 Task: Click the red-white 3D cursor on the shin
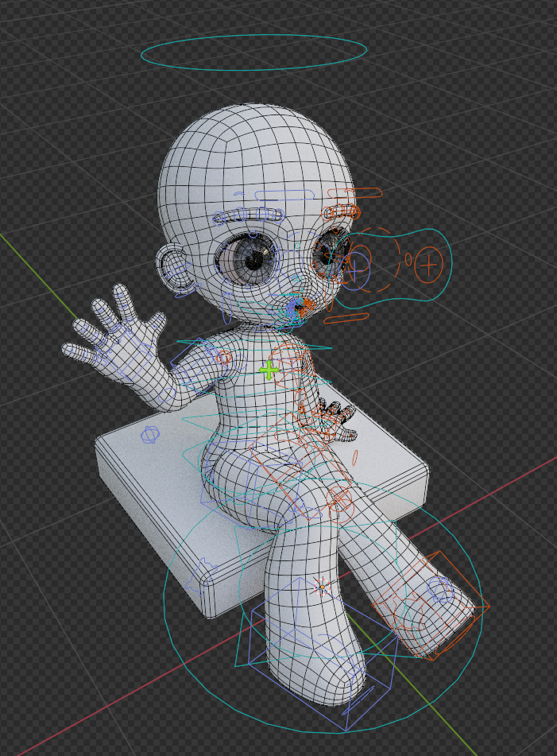coord(321,587)
